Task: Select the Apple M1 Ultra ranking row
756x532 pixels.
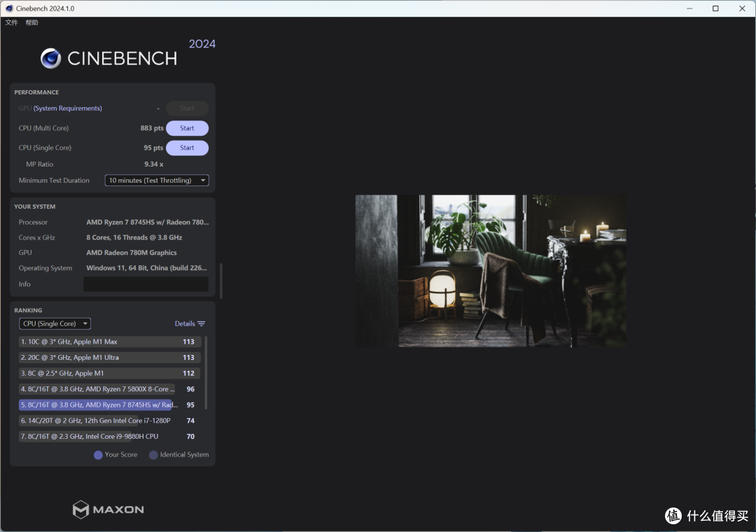Action: click(x=110, y=358)
